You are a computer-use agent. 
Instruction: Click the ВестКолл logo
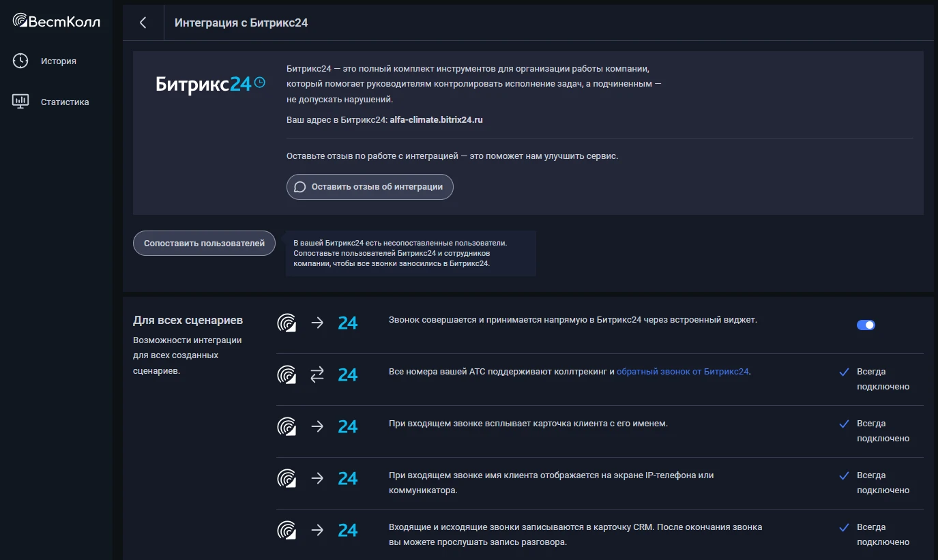(x=57, y=21)
